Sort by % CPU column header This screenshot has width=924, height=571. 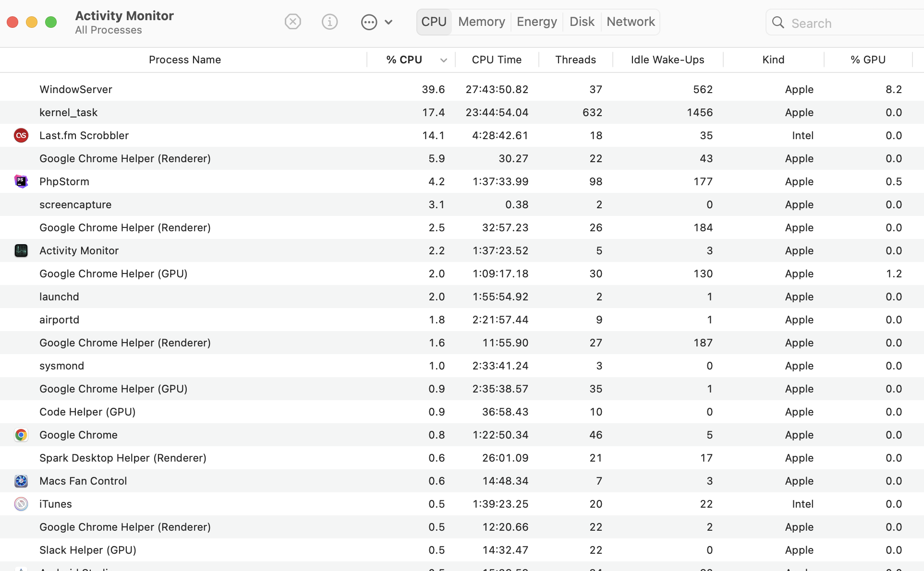tap(404, 59)
